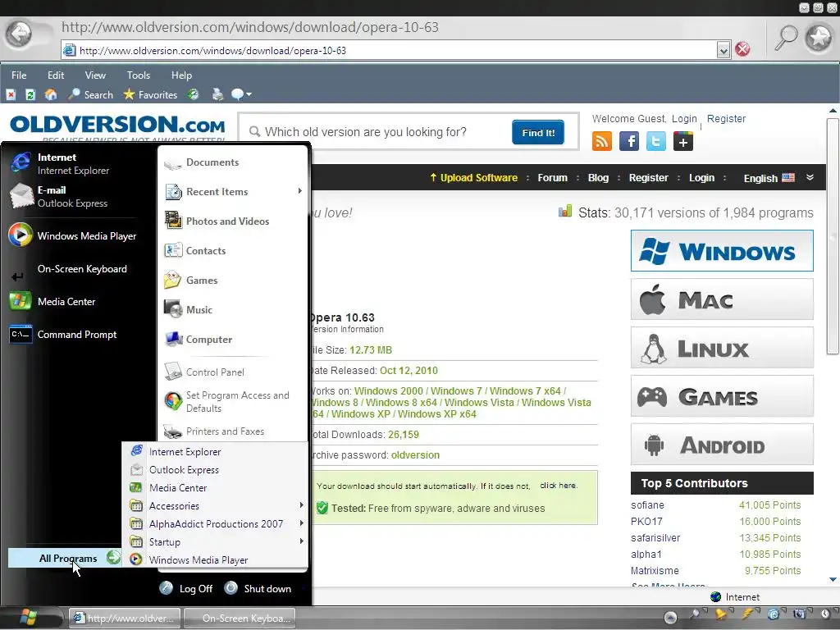Click the black plus share icon

pos(683,141)
